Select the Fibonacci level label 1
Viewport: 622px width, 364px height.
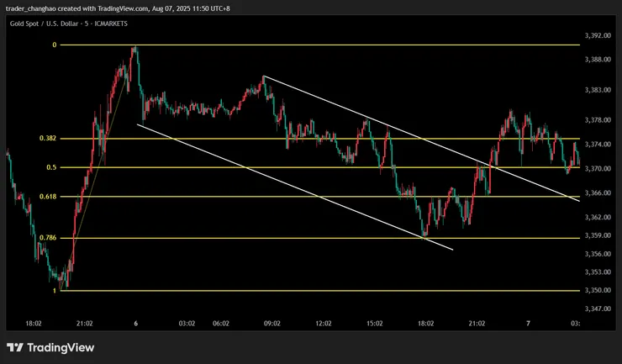click(55, 291)
